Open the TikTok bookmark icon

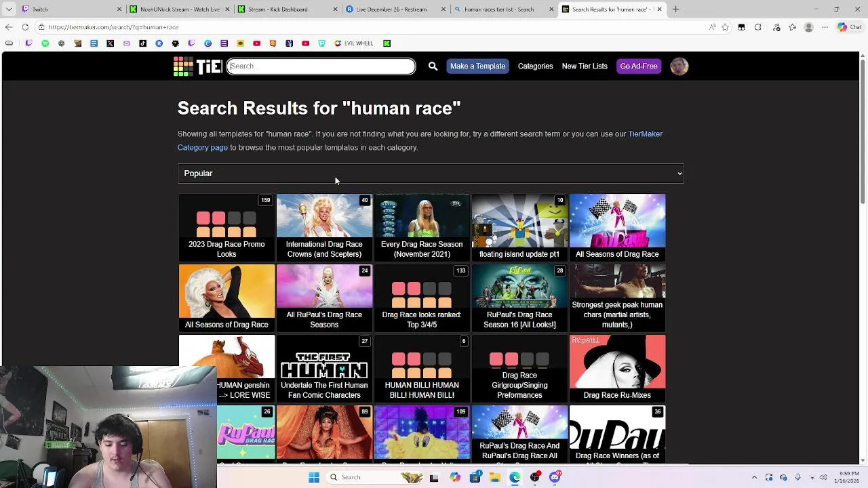coord(142,43)
